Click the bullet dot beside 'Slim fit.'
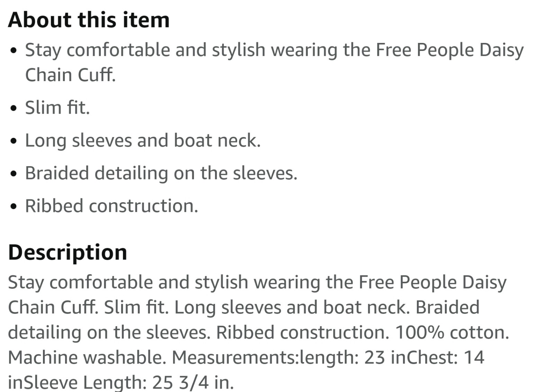 (14, 108)
